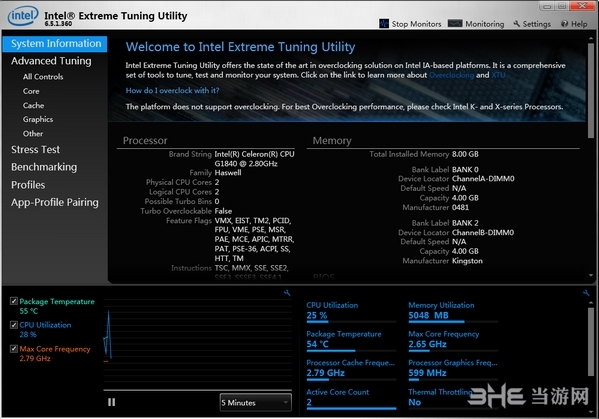
Task: Click scroll-down arrow of system info pane
Action: (x=591, y=275)
